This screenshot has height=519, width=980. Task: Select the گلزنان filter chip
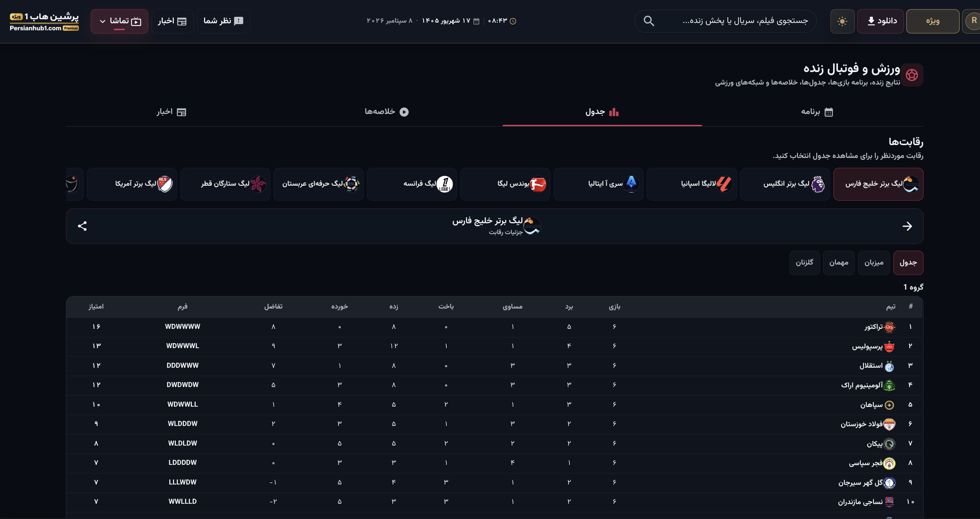804,263
